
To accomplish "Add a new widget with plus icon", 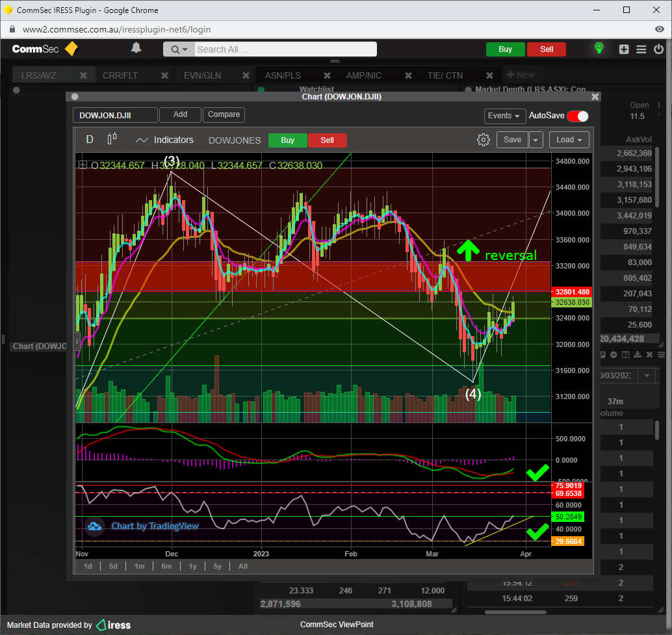I will pyautogui.click(x=623, y=49).
